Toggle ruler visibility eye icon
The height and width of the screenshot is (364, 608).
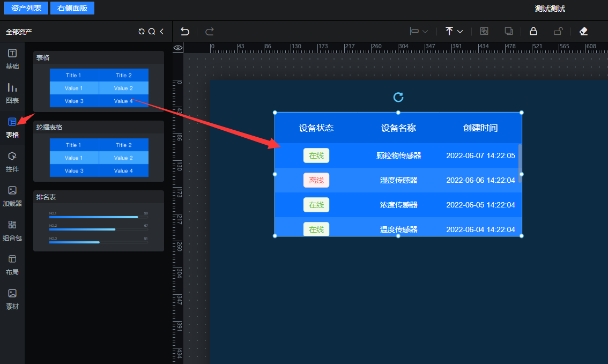[178, 48]
